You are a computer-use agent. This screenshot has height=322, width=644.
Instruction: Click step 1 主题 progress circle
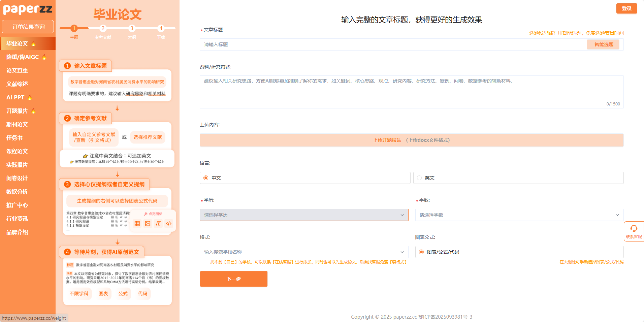click(x=74, y=28)
